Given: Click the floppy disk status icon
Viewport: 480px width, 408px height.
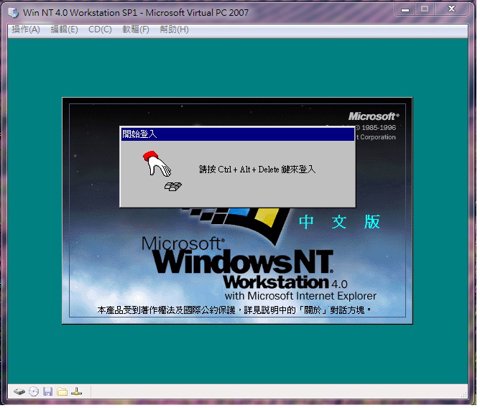Looking at the screenshot, I should pos(48,391).
